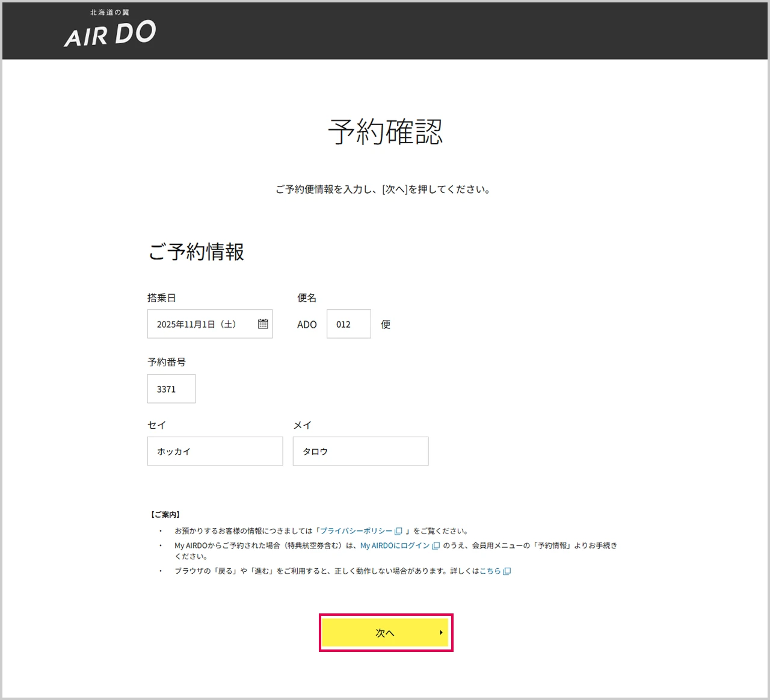Viewport: 770px width, 700px height.
Task: Open the プライバシーポリシー link
Action: pyautogui.click(x=356, y=531)
